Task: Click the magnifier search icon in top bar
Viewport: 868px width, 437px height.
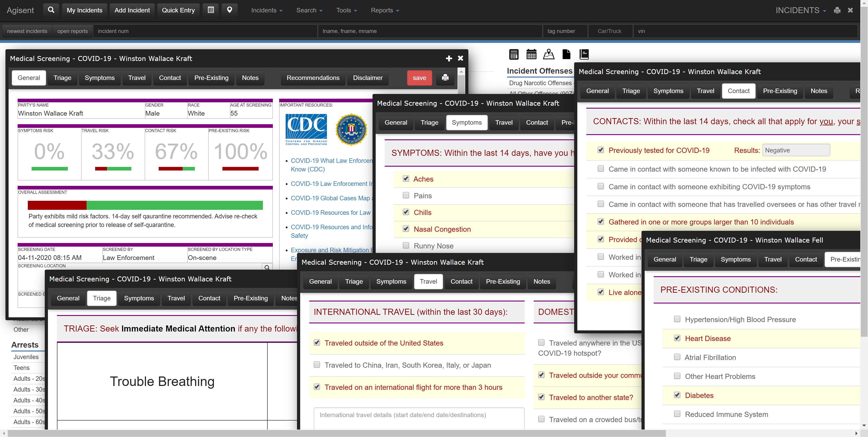Action: click(51, 10)
